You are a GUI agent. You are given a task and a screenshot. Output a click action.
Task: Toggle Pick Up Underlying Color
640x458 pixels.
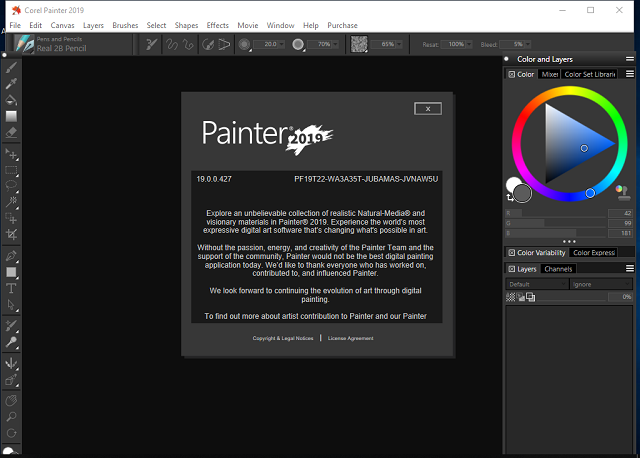521,297
